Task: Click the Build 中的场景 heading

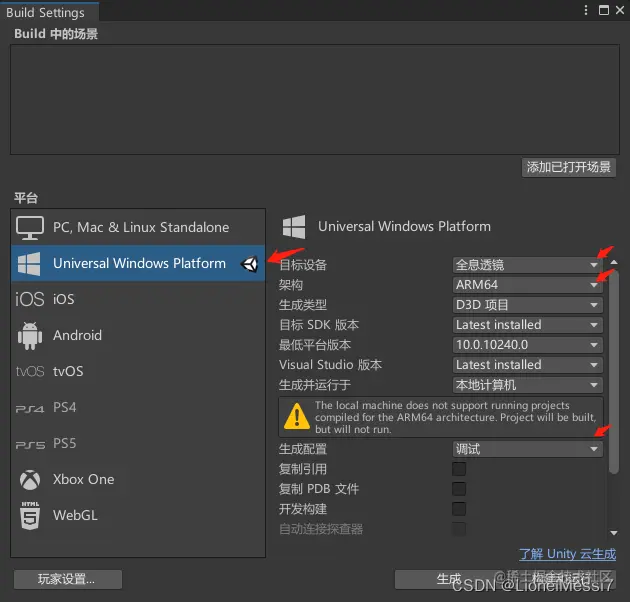Action: click(56, 34)
